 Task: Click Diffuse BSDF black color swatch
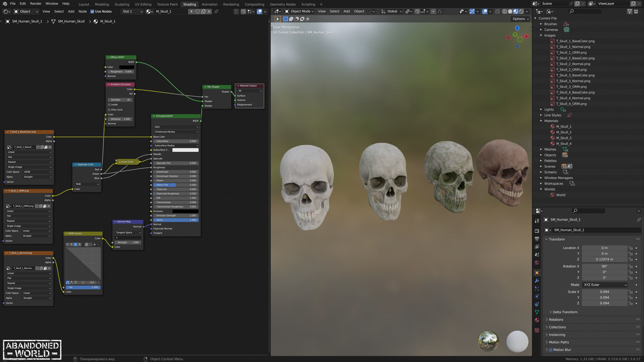(x=127, y=67)
